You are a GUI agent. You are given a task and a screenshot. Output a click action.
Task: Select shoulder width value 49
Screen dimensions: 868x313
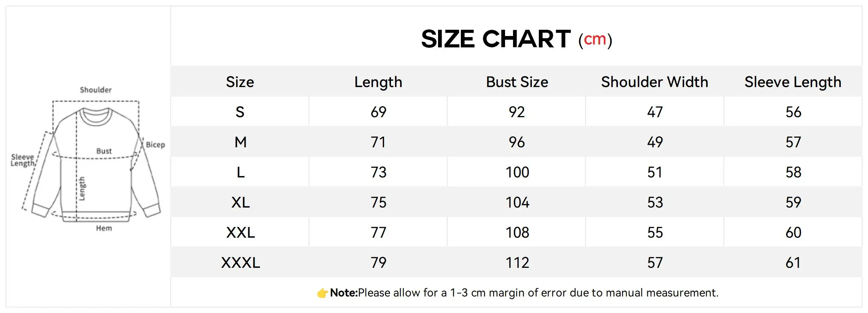(655, 142)
